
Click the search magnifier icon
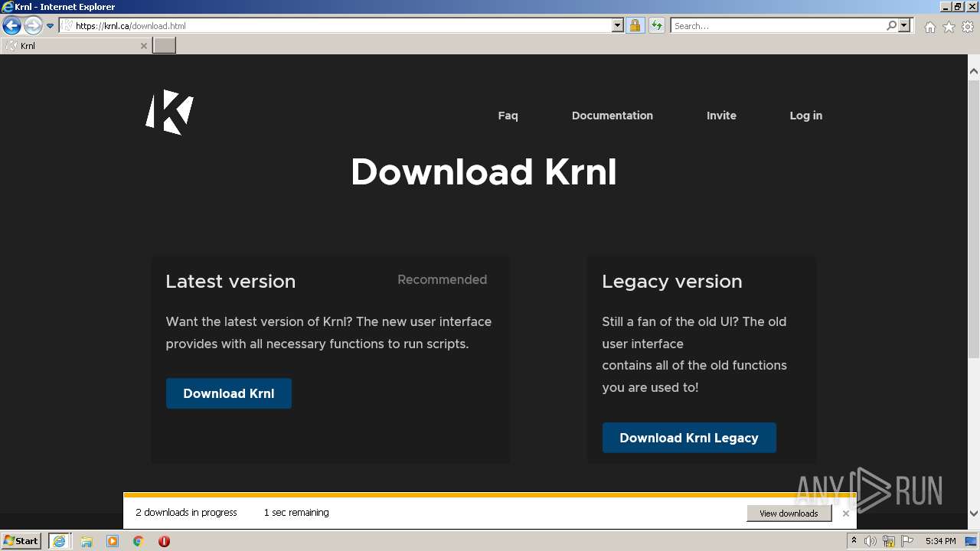(x=891, y=26)
